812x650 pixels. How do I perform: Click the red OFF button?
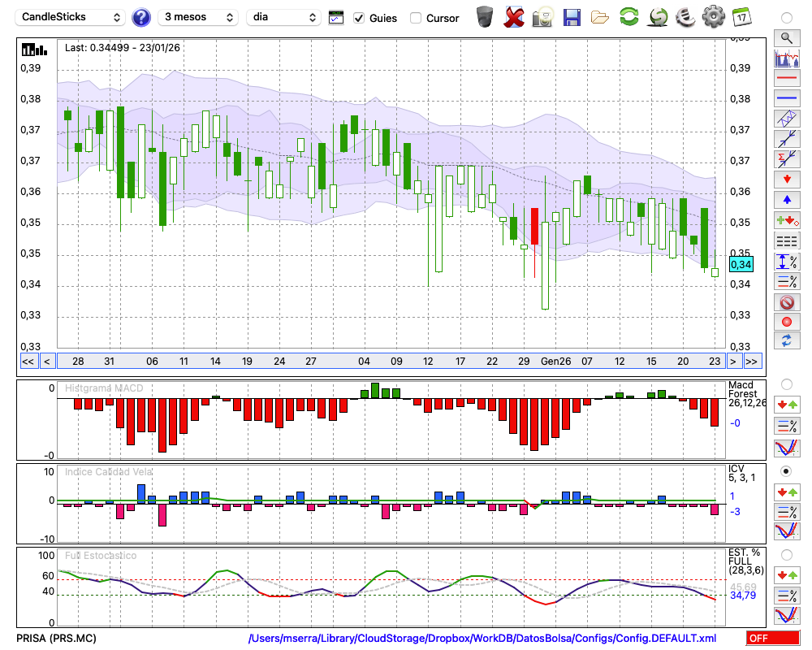coord(772,639)
